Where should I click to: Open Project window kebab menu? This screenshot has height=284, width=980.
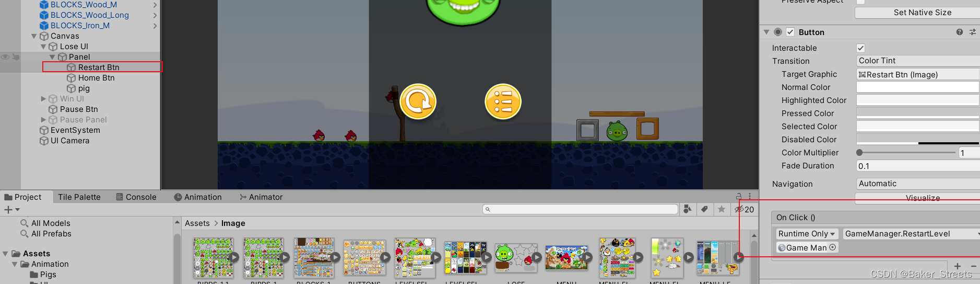click(750, 197)
